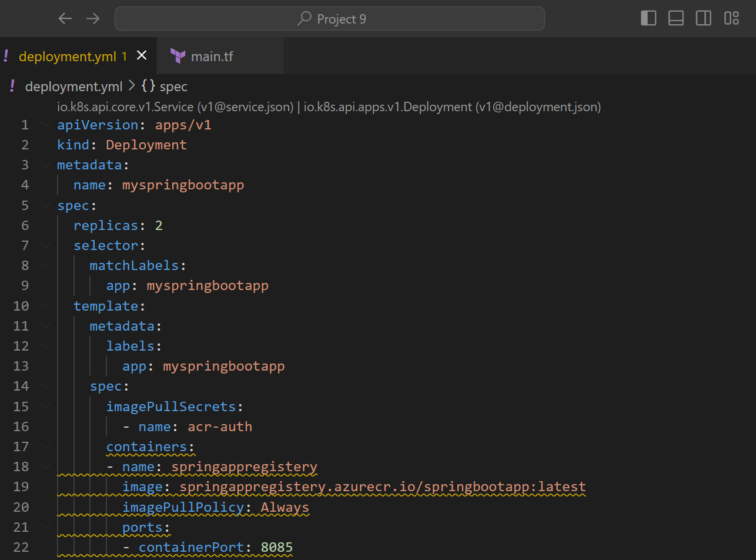The height and width of the screenshot is (560, 756).
Task: Click the Terraform icon on main.tf tab
Action: (178, 56)
